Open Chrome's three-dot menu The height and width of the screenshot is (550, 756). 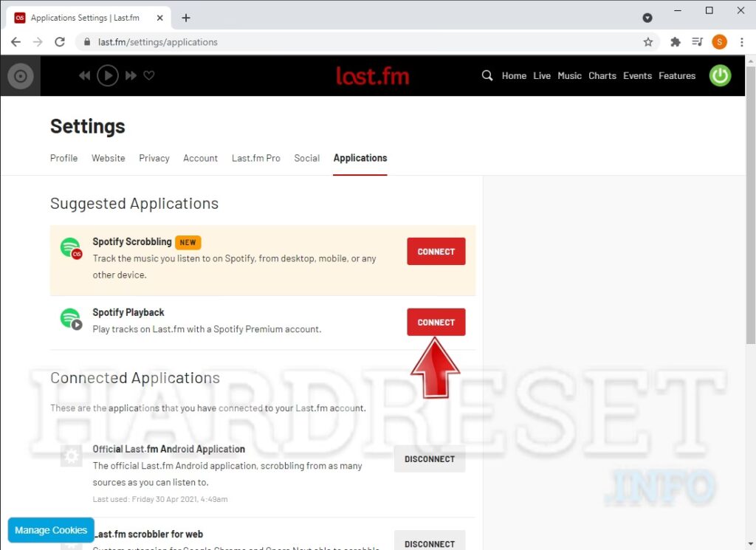coord(740,42)
